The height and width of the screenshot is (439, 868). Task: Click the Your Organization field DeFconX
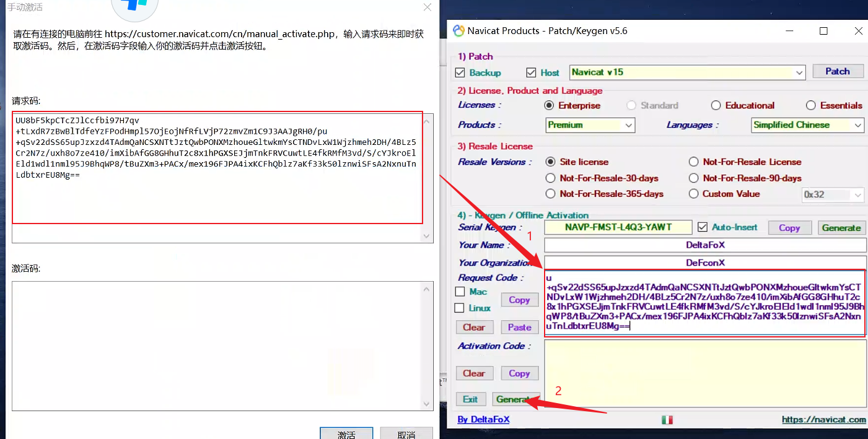click(705, 263)
